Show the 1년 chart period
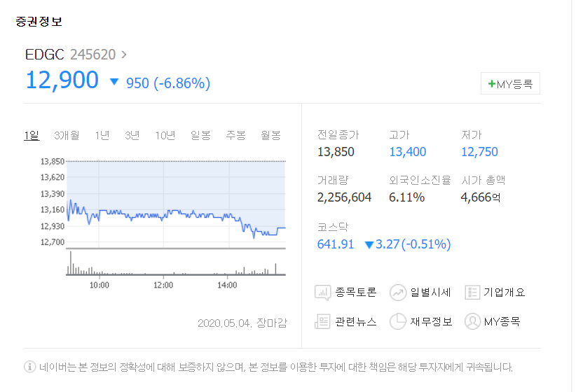 [x=102, y=135]
